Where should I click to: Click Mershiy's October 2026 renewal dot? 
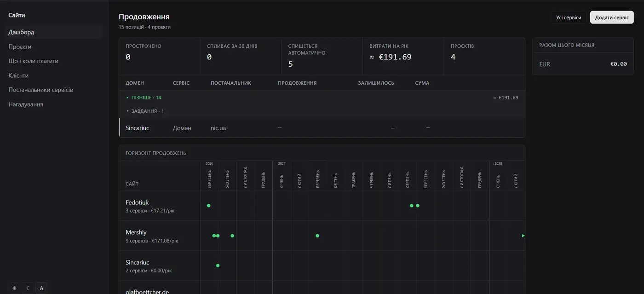[232, 236]
